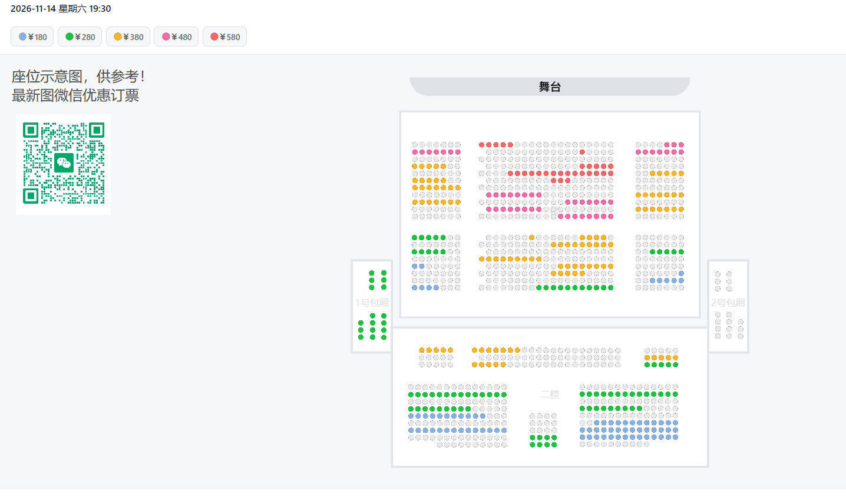
Task: Pick first orange seat in balcony left block
Action: [422, 350]
